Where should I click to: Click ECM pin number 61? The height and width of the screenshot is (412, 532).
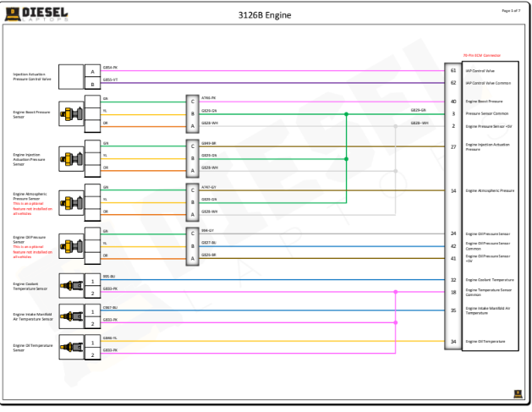click(x=453, y=70)
